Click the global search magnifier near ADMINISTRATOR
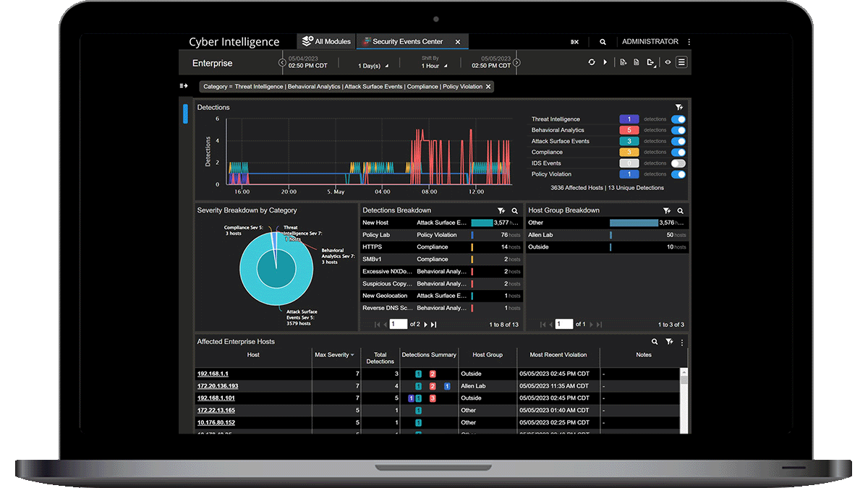Screen dimensions: 868x488 tap(603, 42)
